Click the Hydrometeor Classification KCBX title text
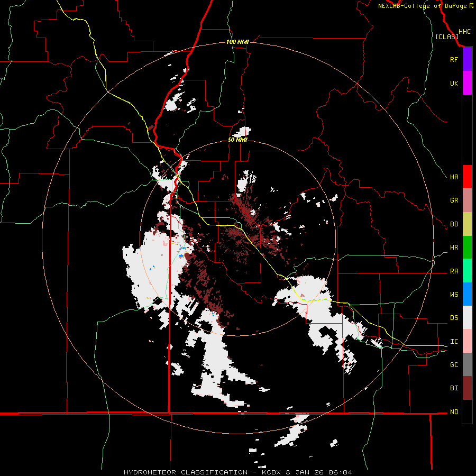476x476 pixels. coord(237,472)
